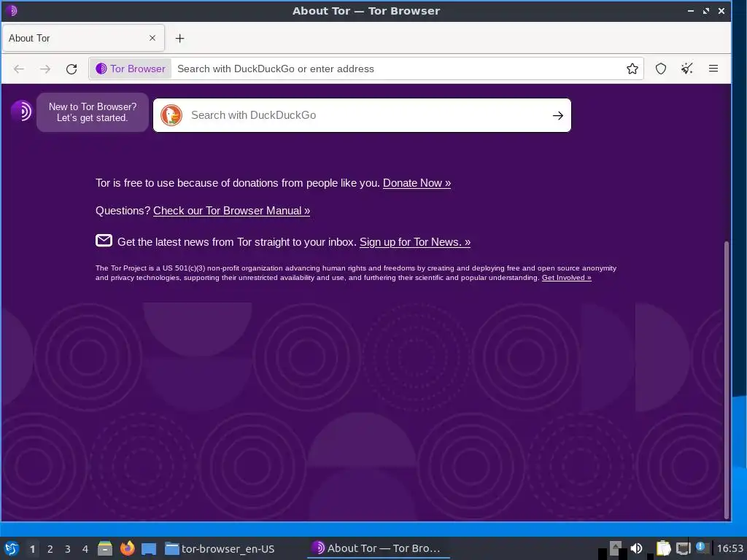The height and width of the screenshot is (560, 747).
Task: Click the envelope icon beside the news text
Action: tap(104, 241)
